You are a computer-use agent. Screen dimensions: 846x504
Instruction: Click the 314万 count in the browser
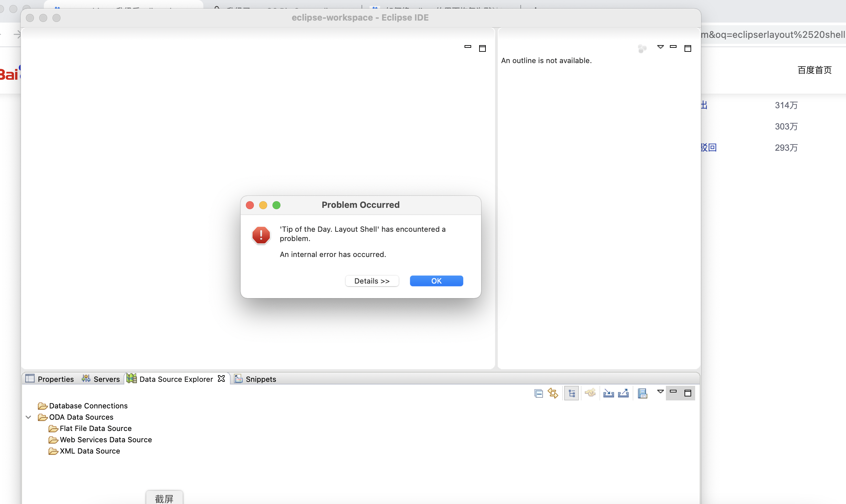(786, 105)
